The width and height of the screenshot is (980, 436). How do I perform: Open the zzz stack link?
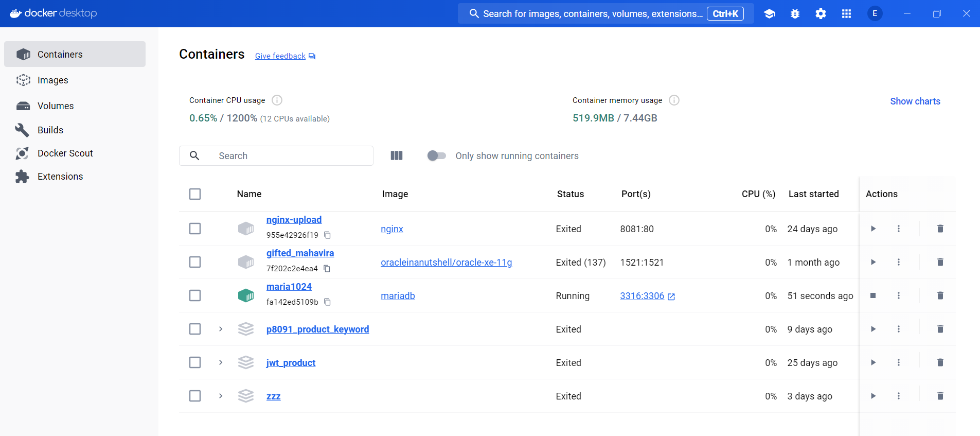[x=273, y=396]
